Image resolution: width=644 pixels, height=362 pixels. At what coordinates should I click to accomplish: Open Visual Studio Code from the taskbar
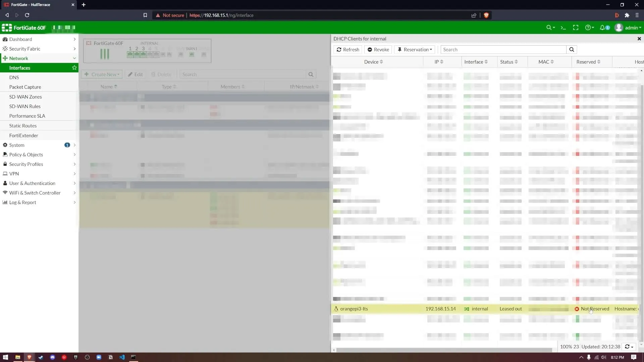(122, 357)
